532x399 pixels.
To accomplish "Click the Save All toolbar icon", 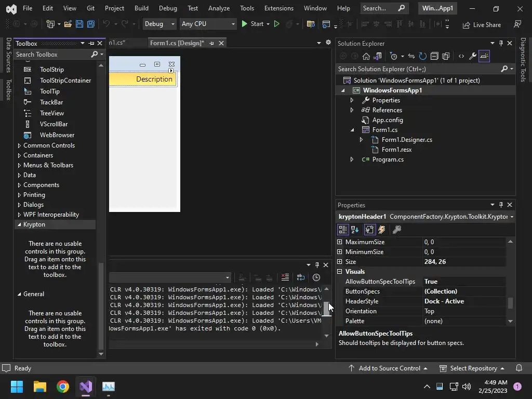I will (90, 24).
